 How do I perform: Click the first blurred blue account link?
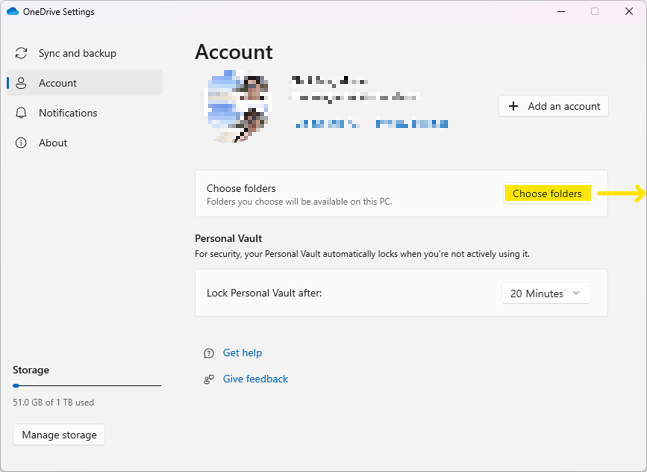click(327, 124)
